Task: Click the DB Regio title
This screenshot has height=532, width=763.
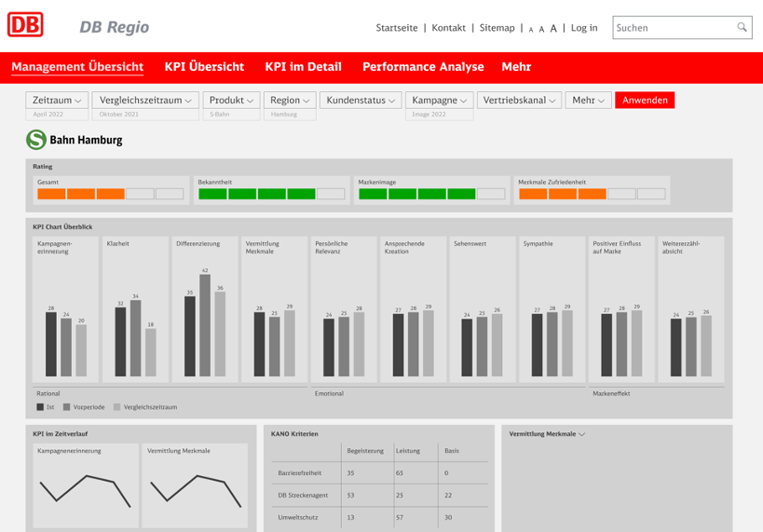Action: pyautogui.click(x=115, y=27)
